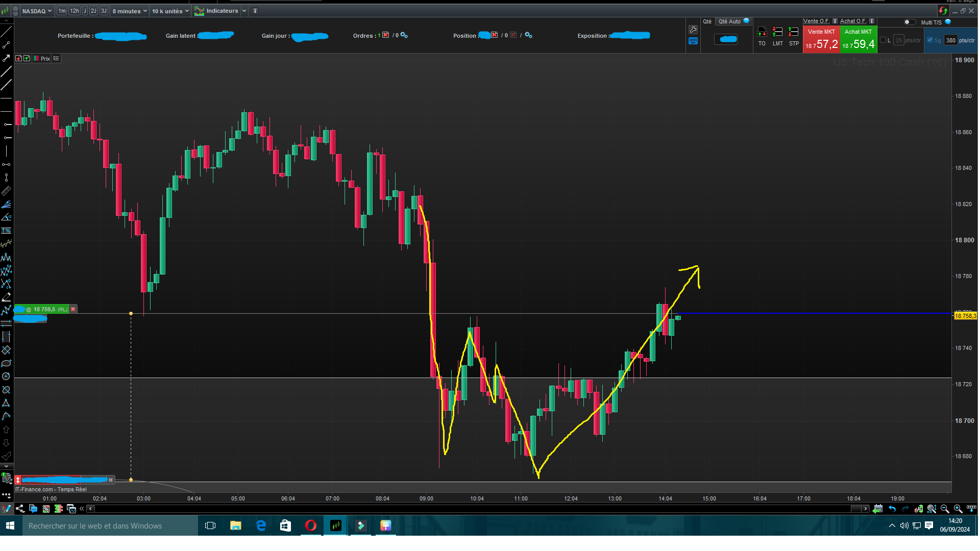Open the 10 k unités dropdown
The height and width of the screenshot is (551, 980).
click(170, 11)
